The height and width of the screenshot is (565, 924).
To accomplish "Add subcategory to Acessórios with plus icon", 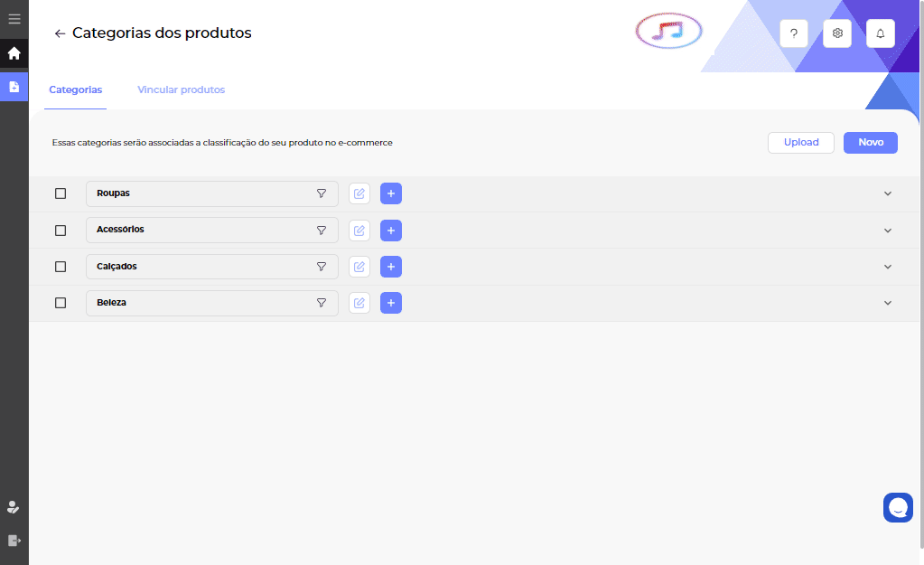I will point(391,231).
